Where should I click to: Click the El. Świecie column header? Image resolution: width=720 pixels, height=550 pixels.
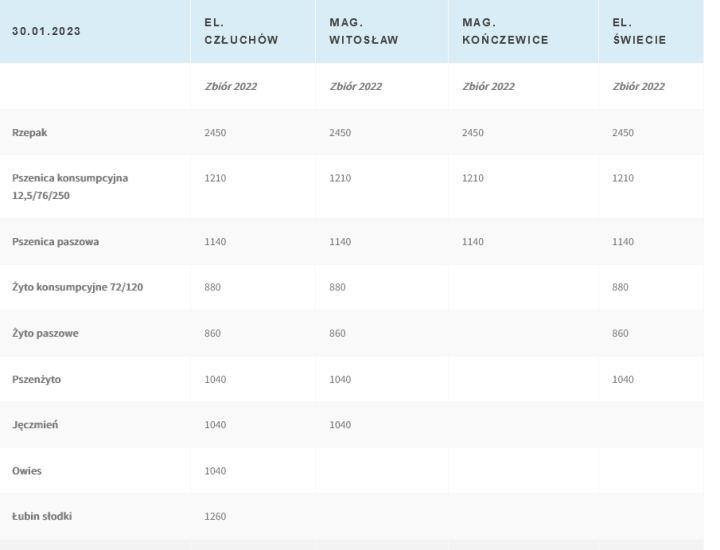tap(639, 31)
